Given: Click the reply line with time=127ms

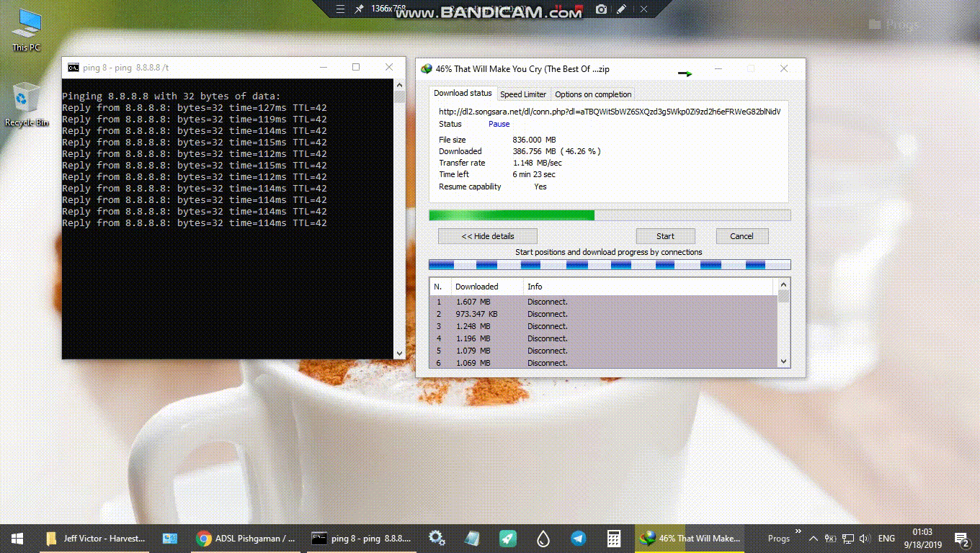Looking at the screenshot, I should 195,108.
